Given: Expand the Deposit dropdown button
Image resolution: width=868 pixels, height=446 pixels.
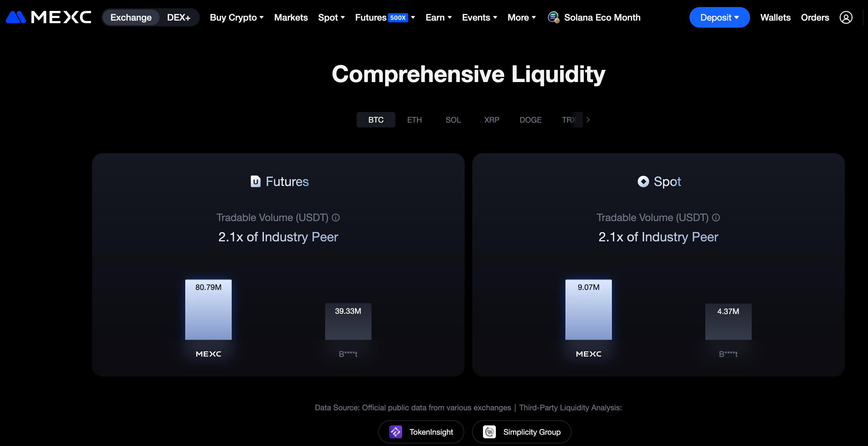Looking at the screenshot, I should 719,17.
